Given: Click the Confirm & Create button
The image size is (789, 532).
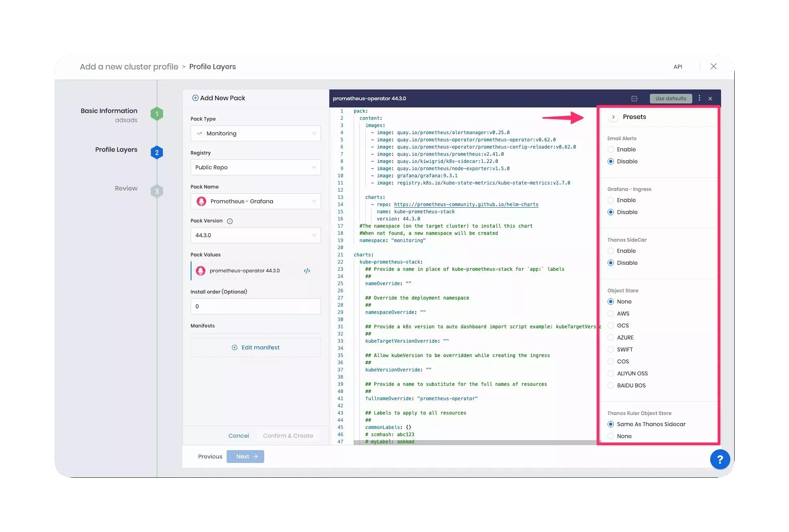Looking at the screenshot, I should 288,435.
